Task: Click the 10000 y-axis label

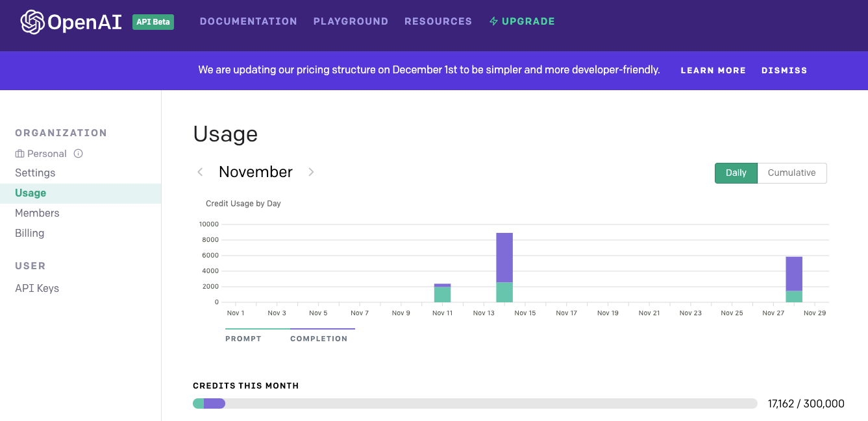Action: [208, 224]
